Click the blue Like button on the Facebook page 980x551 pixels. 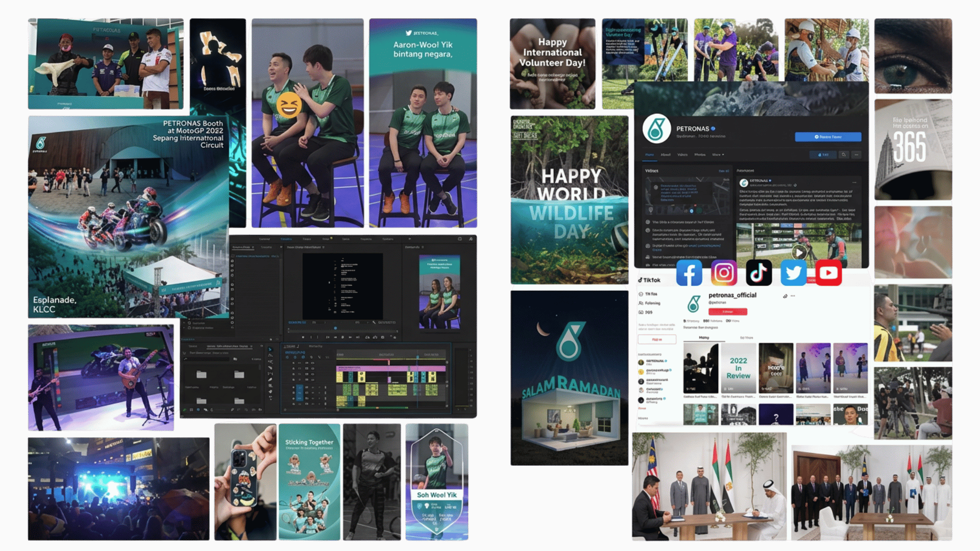[823, 155]
